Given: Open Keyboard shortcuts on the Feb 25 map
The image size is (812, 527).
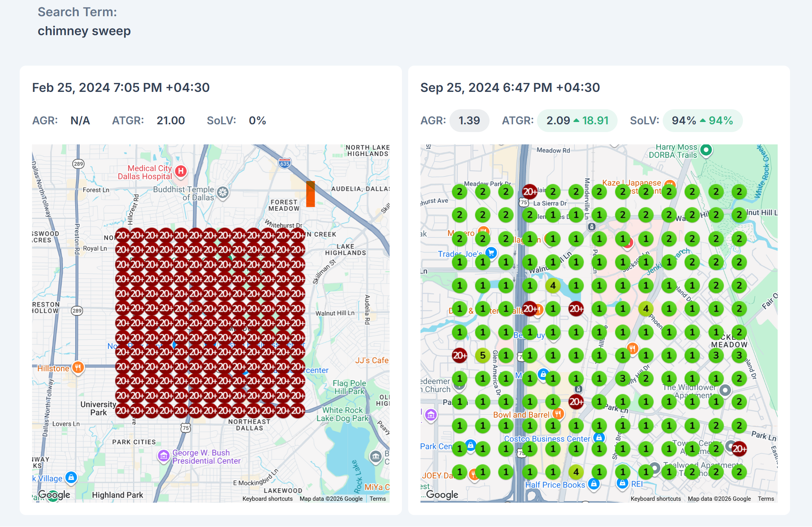Looking at the screenshot, I should [267, 499].
